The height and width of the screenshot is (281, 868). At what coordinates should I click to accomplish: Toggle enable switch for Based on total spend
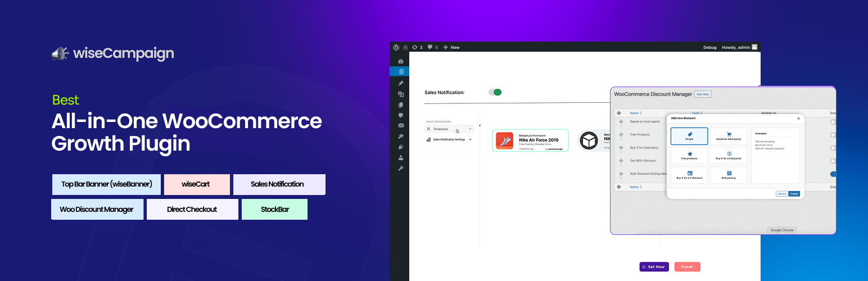(833, 121)
